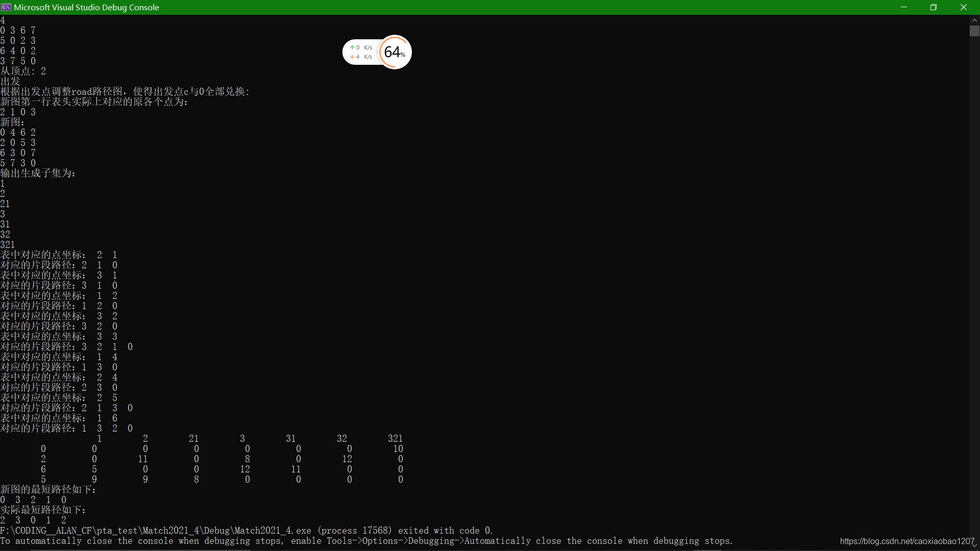Click the console app icon in title bar
Screen dimensions: 980x551
pyautogui.click(x=6, y=7)
